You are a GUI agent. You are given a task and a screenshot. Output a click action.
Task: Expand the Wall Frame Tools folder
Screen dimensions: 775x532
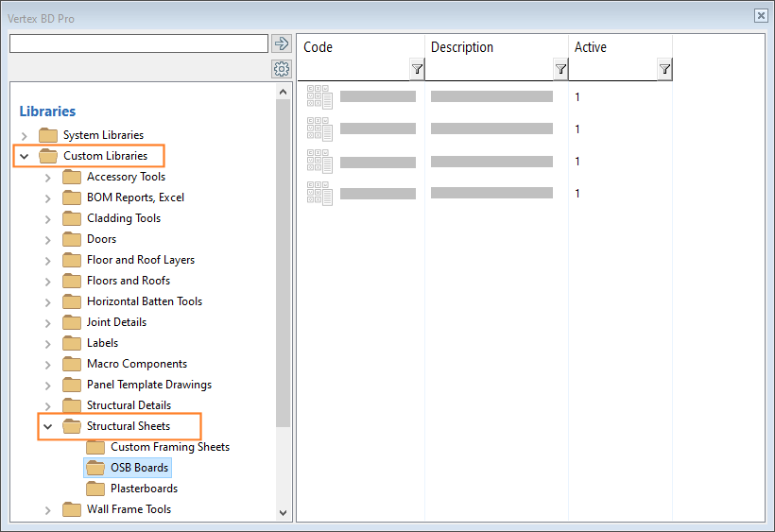point(48,510)
